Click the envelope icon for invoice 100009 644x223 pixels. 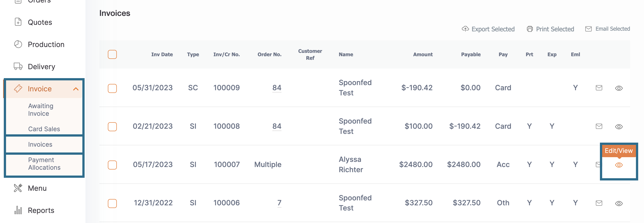coord(599,88)
